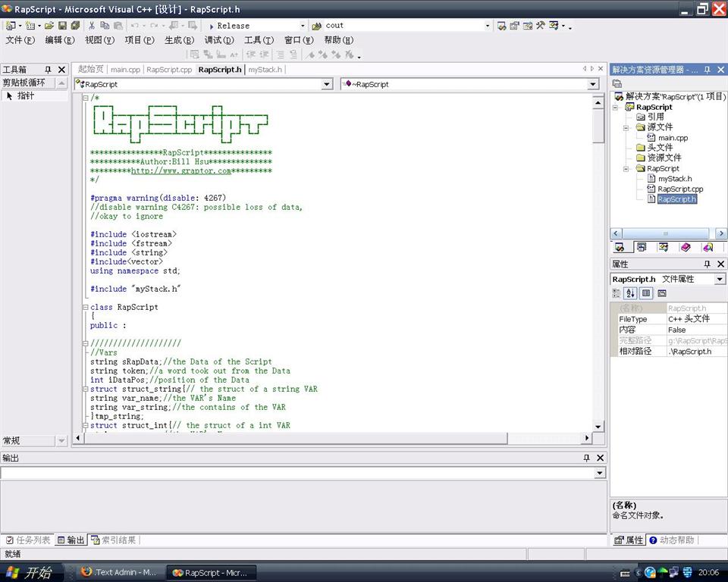This screenshot has width=728, height=582.
Task: Open the 编辑(E) menu
Action: point(60,40)
